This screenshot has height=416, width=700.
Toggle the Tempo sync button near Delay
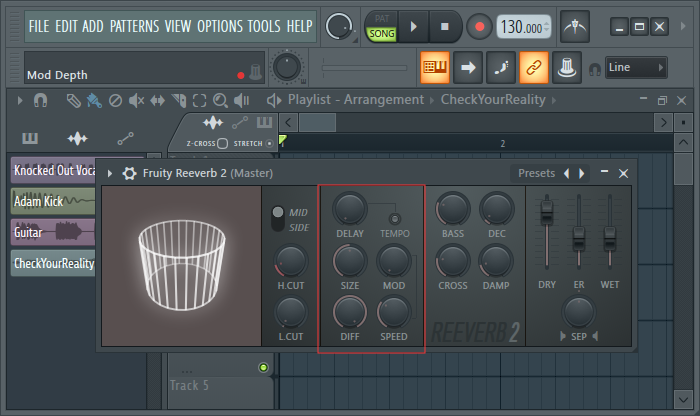(x=395, y=218)
